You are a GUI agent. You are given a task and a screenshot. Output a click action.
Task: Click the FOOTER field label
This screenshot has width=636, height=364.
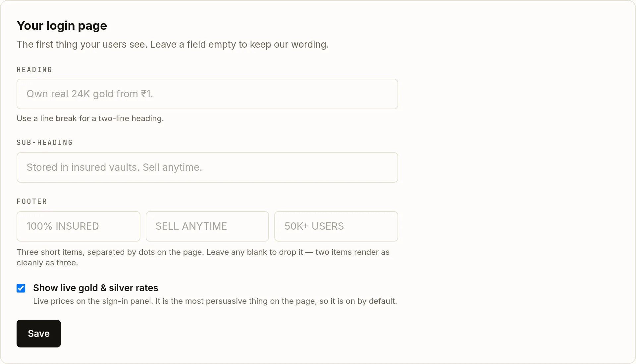[32, 202]
